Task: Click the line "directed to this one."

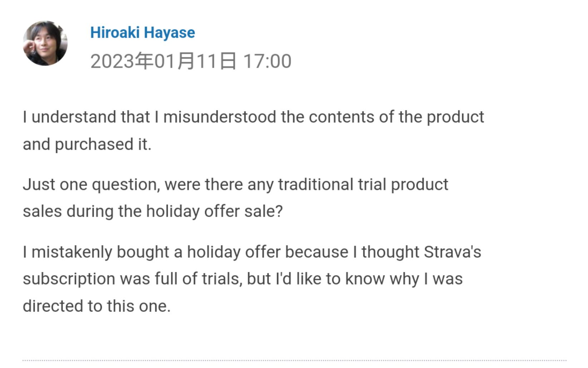Action: coord(97,306)
